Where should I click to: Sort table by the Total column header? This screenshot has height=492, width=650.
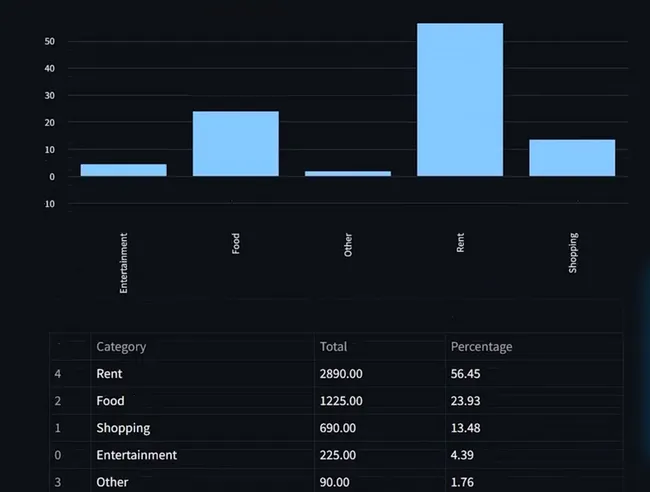click(334, 347)
